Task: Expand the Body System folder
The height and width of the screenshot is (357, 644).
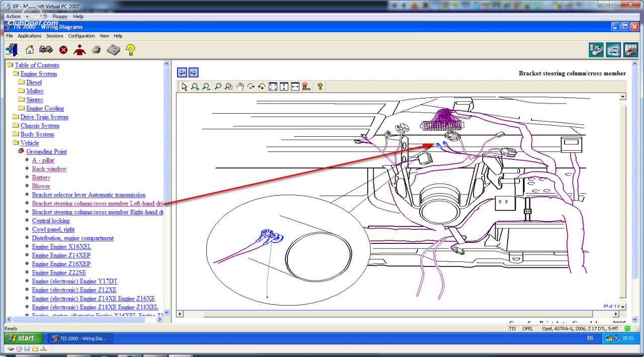Action: point(37,134)
